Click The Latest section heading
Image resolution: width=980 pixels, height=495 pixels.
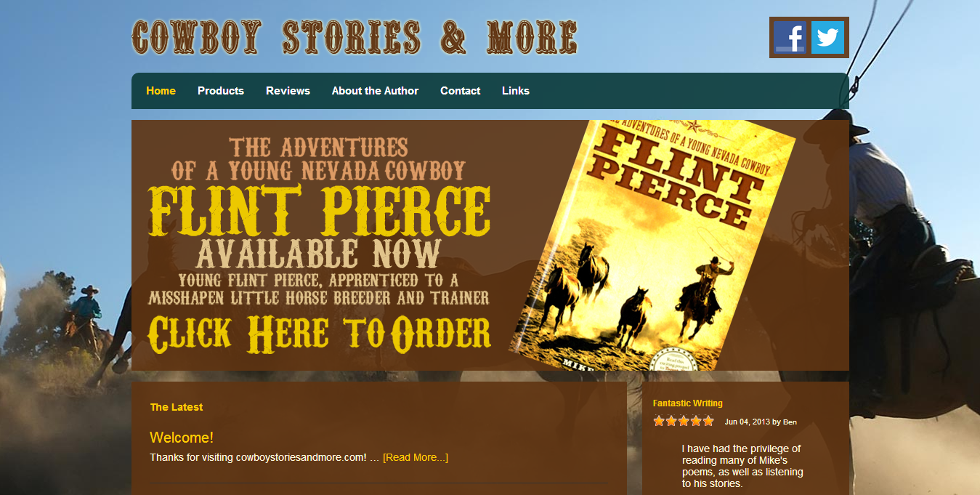point(177,407)
